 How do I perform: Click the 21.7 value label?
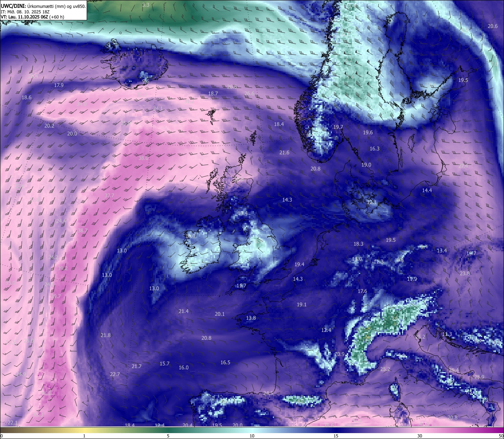[136, 366]
